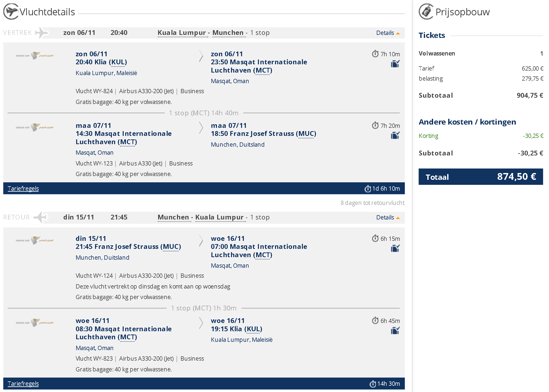The height and width of the screenshot is (392, 549).
Task: Click baggage icon under 7h 20m
Action: click(x=395, y=136)
